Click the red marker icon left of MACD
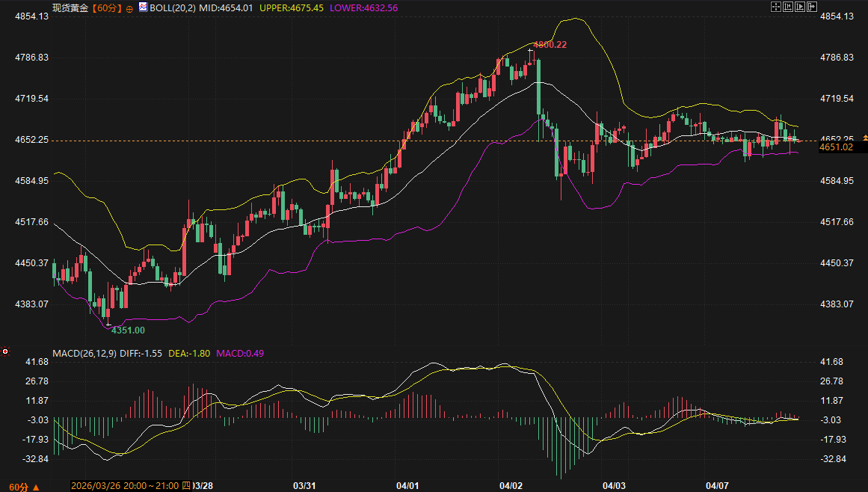 tap(6, 351)
